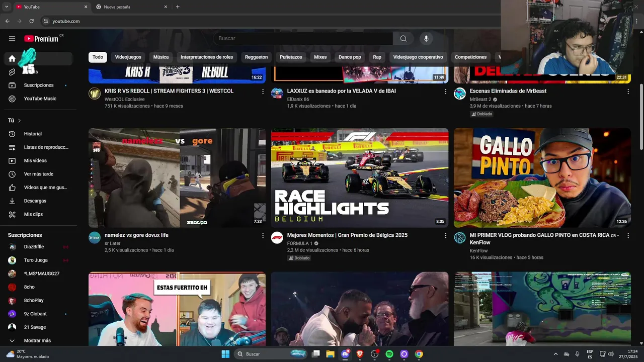The width and height of the screenshot is (644, 362).
Task: Open a new browser tab
Action: [x=178, y=7]
